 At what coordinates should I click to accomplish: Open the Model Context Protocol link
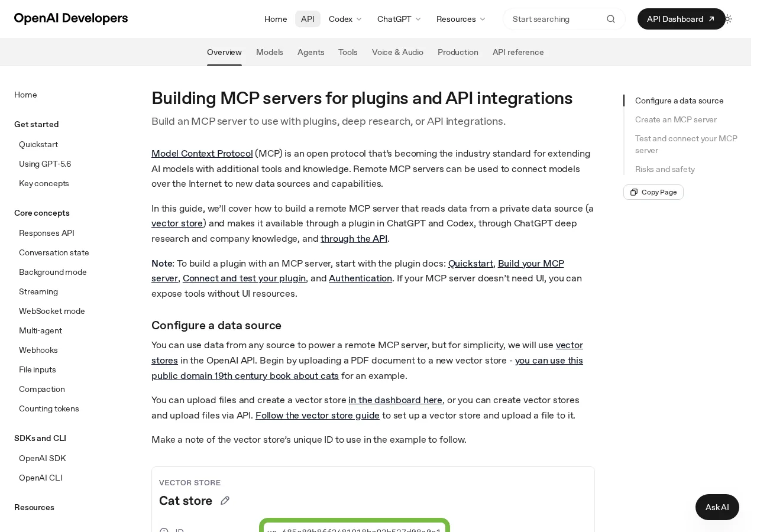click(x=202, y=153)
